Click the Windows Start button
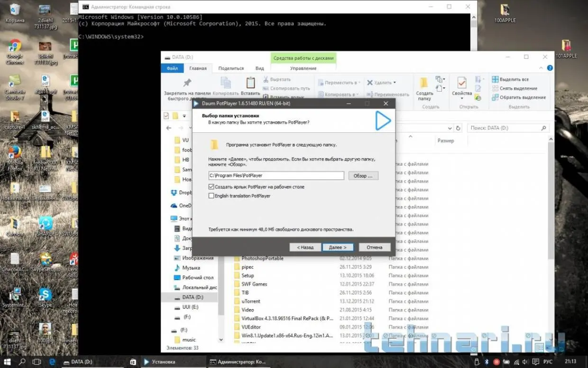This screenshot has height=368, width=588. click(8, 362)
